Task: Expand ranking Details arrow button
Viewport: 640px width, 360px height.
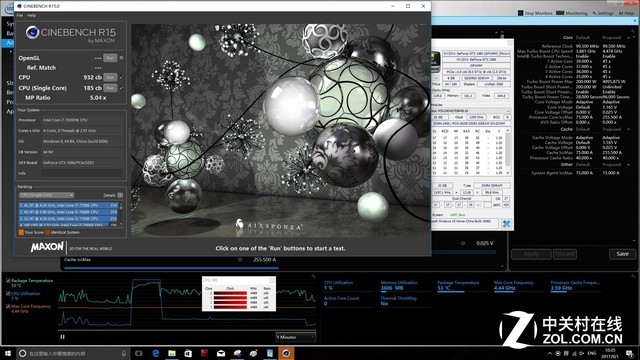Action: pos(120,195)
